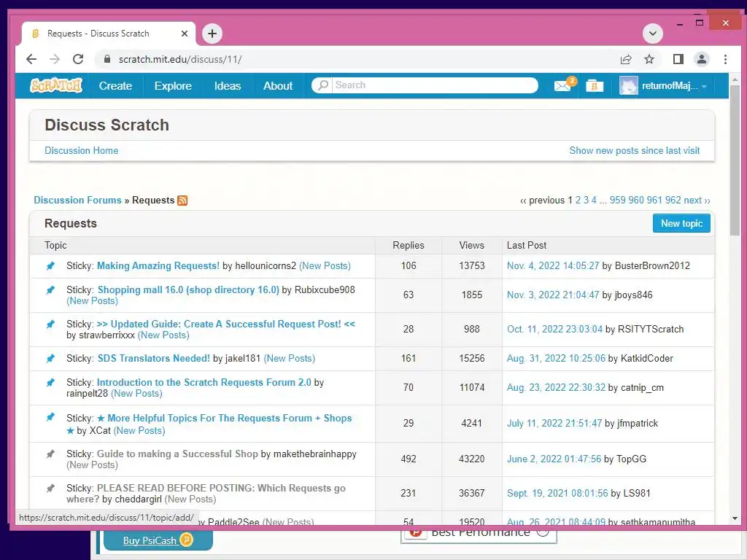Open last post Nov. 4, 2022 14:05:27

(x=553, y=265)
